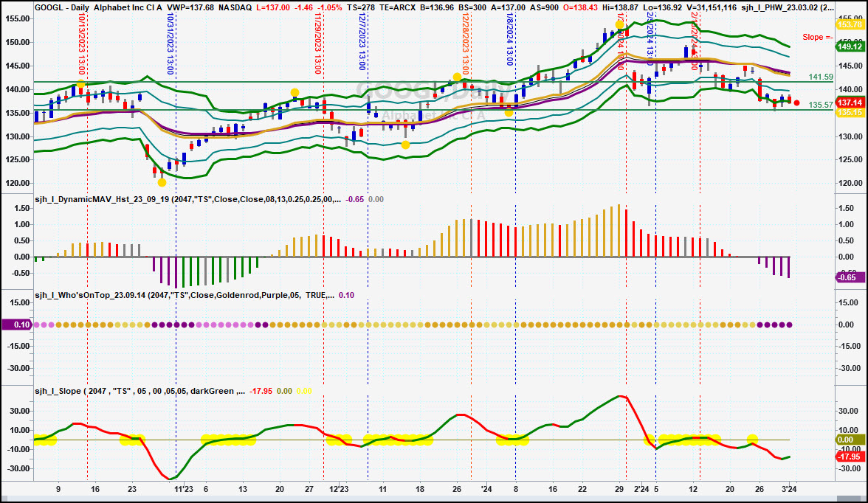The image size is (868, 503).
Task: Click the red 10/13/2023 13:00 date marker label
Action: 81,45
